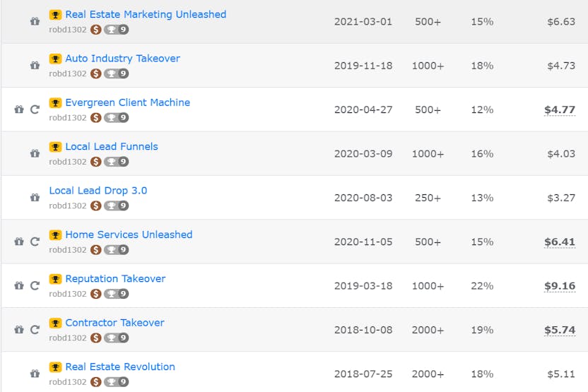Click gift icon beside Real Estate Marketing Unleashed
The height and width of the screenshot is (392, 588).
pyautogui.click(x=35, y=21)
